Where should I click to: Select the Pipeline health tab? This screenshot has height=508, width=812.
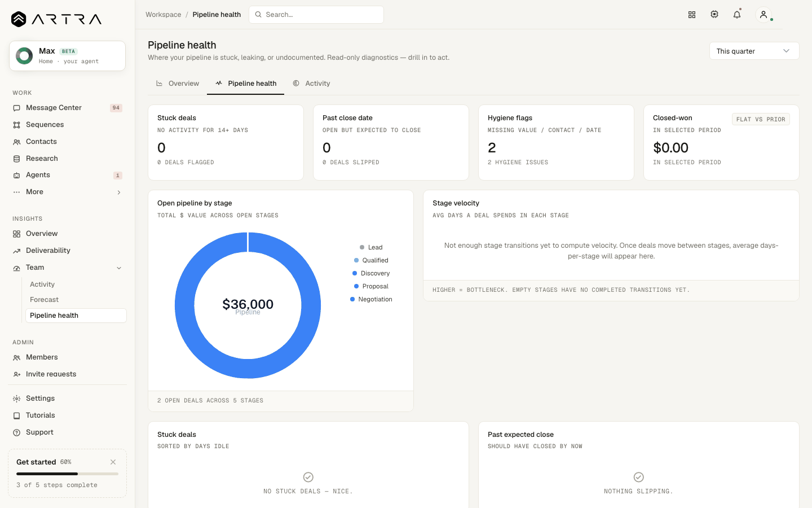tap(246, 84)
